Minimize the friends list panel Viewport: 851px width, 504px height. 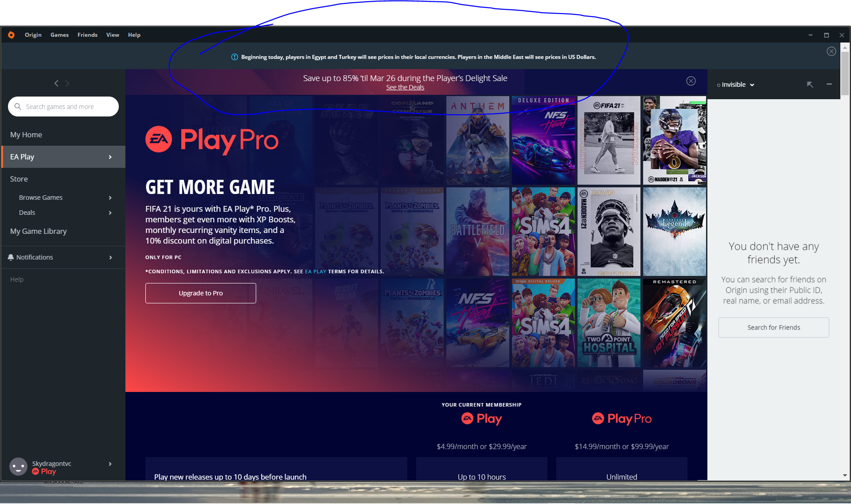click(x=829, y=84)
